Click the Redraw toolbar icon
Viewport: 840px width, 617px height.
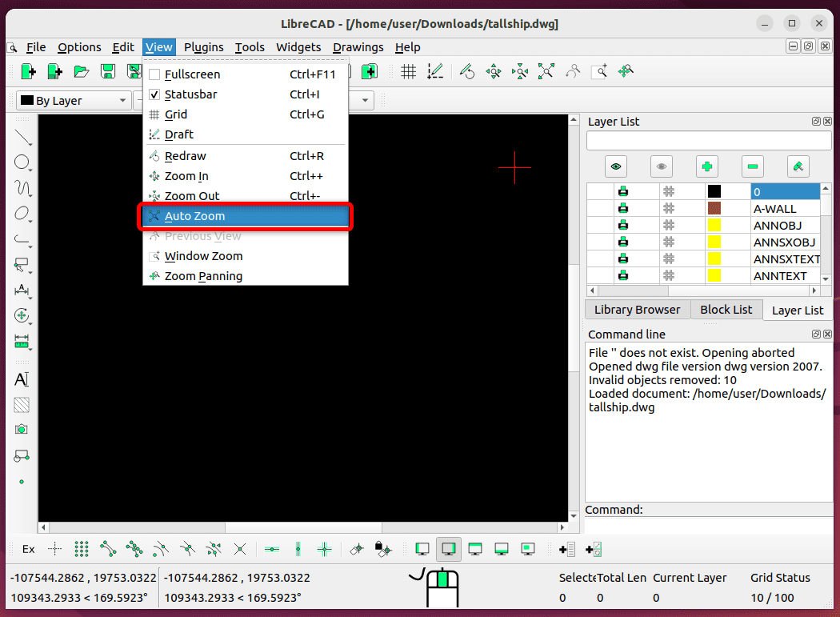tap(467, 71)
